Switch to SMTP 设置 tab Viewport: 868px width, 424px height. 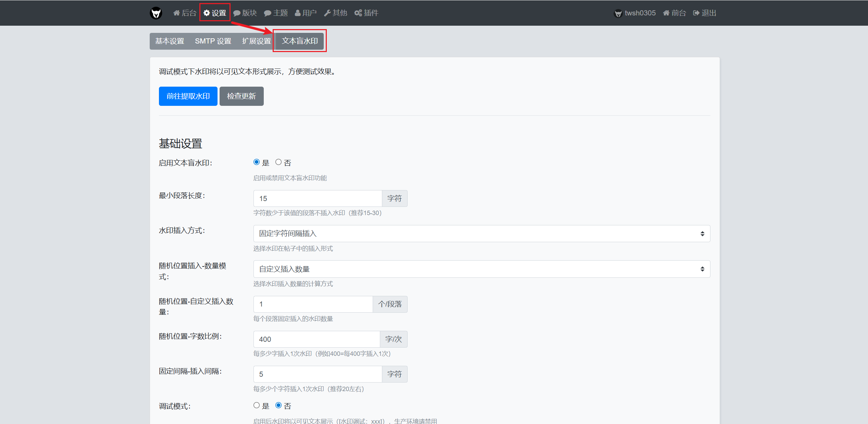click(213, 41)
